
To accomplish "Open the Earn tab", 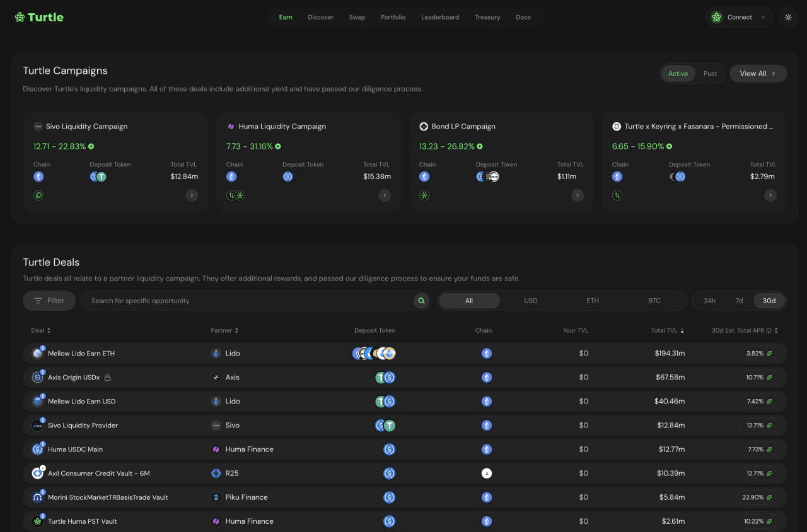I will (286, 18).
